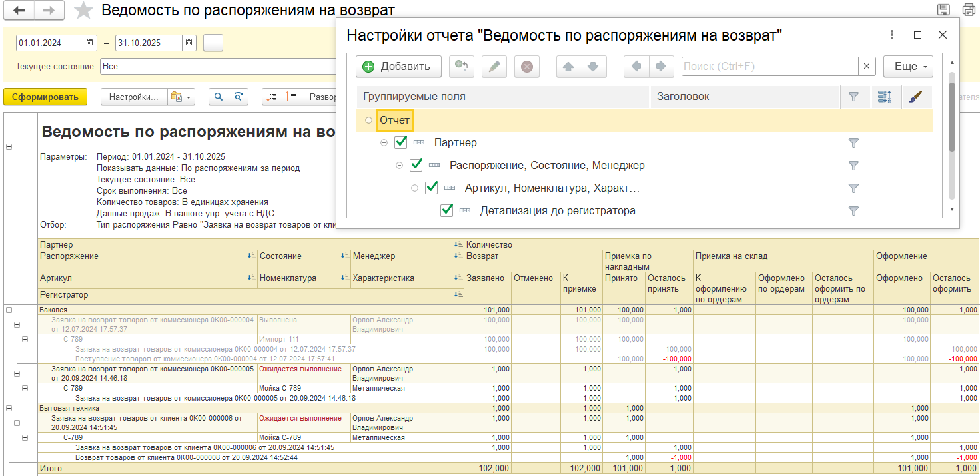Click the filter funnel in the Партнер row
This screenshot has width=980, height=476.
[853, 143]
